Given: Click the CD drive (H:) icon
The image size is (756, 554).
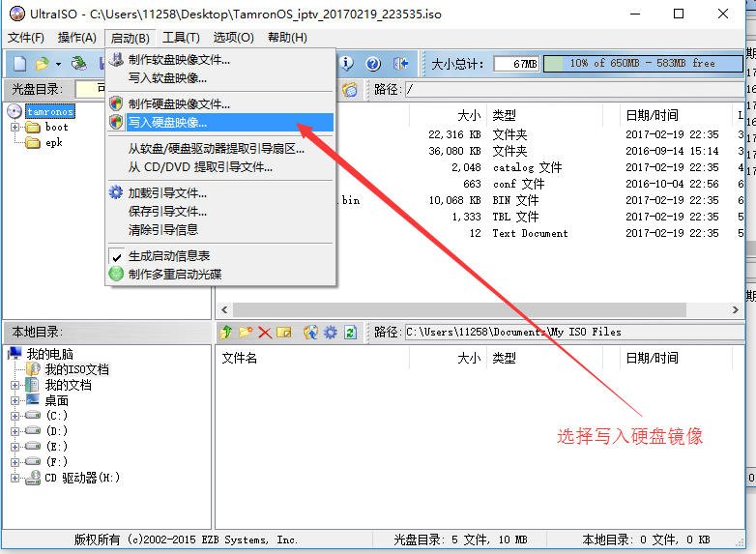Looking at the screenshot, I should [33, 478].
